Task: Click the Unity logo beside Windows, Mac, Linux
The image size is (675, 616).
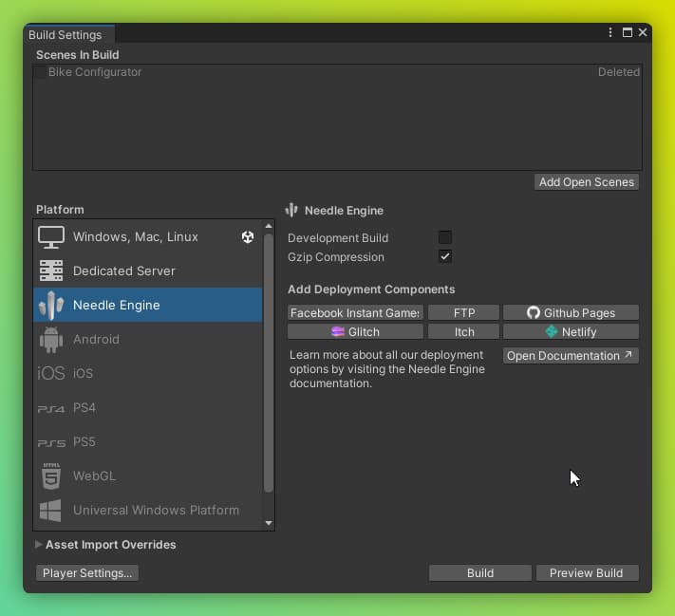Action: coord(248,236)
